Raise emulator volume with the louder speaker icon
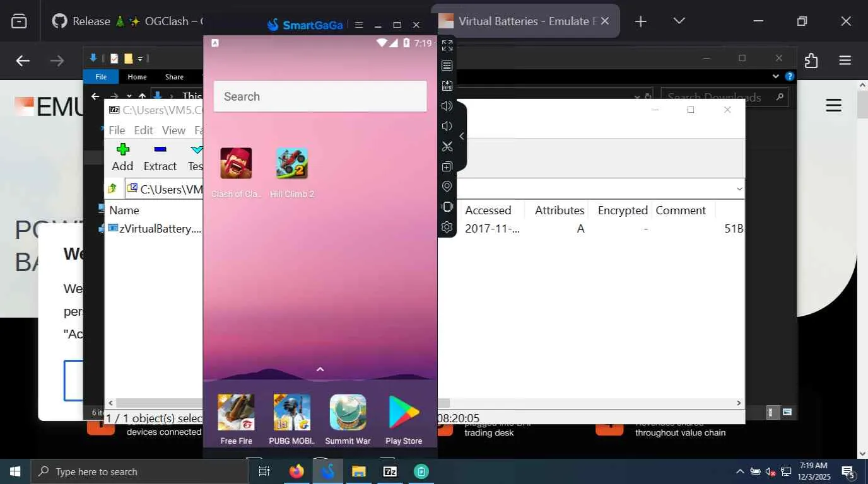The height and width of the screenshot is (484, 868). coord(447,106)
